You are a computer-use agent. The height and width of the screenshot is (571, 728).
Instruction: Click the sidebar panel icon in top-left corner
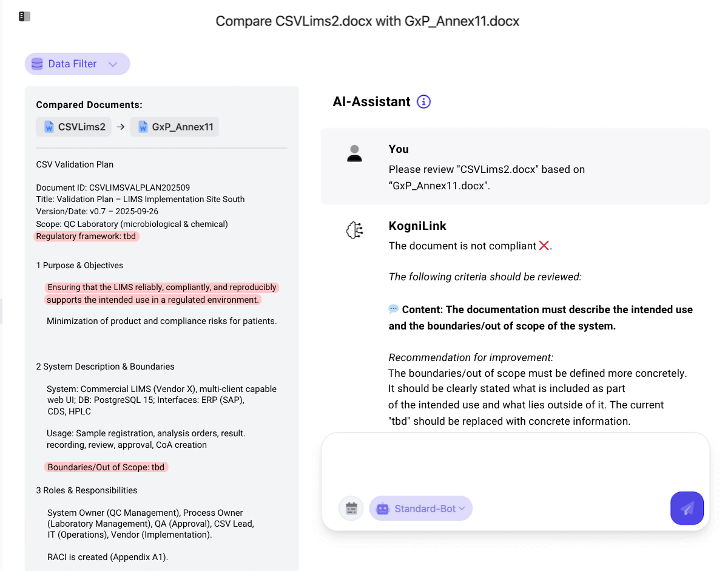(24, 16)
